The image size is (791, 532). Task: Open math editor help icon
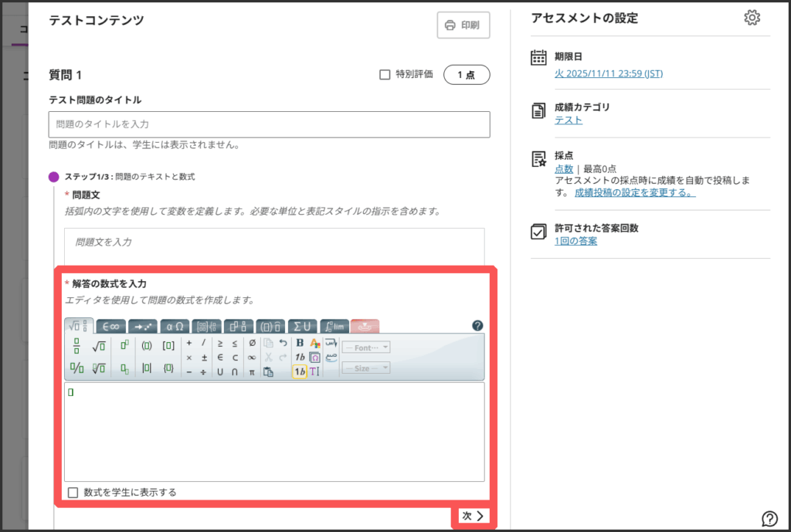[477, 326]
